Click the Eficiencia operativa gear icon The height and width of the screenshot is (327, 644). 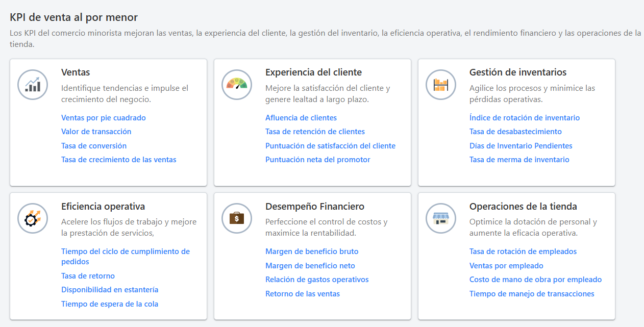32,218
